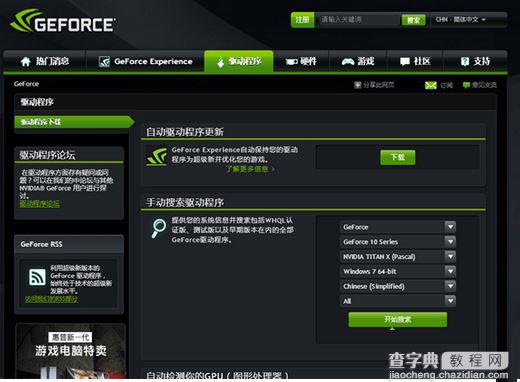Click the magnifying glass icon in manual search
This screenshot has height=382, width=520.
pyautogui.click(x=159, y=228)
